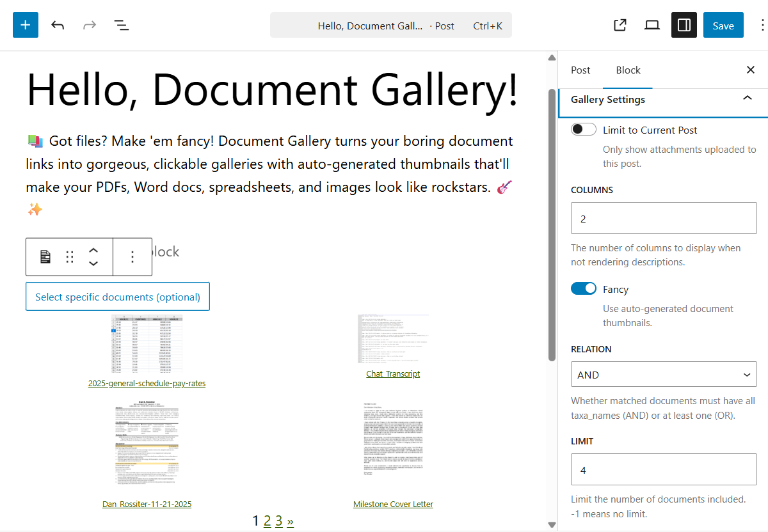Click the blue block inserter plus button
This screenshot has width=768, height=532.
tap(26, 25)
